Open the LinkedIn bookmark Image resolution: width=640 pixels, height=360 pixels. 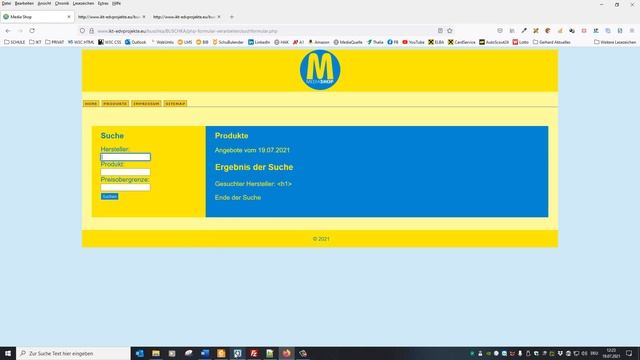259,42
